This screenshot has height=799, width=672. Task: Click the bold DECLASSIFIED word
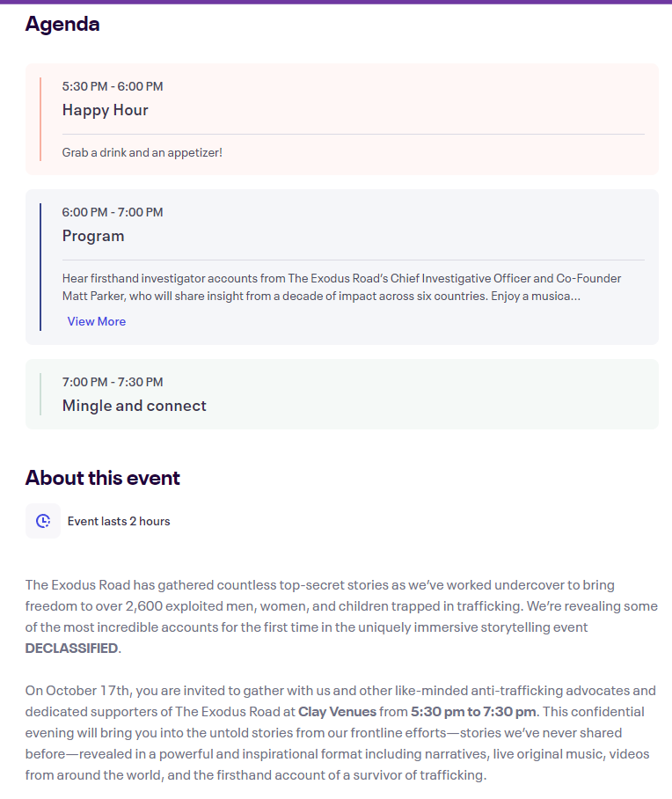coord(72,649)
